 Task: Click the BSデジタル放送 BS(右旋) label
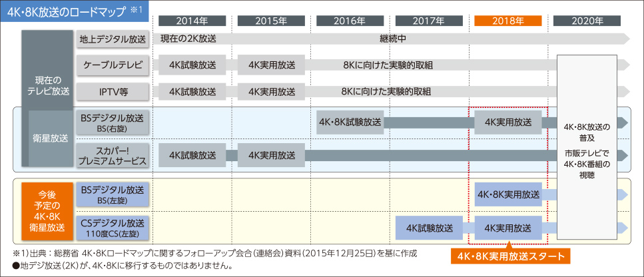(112, 122)
